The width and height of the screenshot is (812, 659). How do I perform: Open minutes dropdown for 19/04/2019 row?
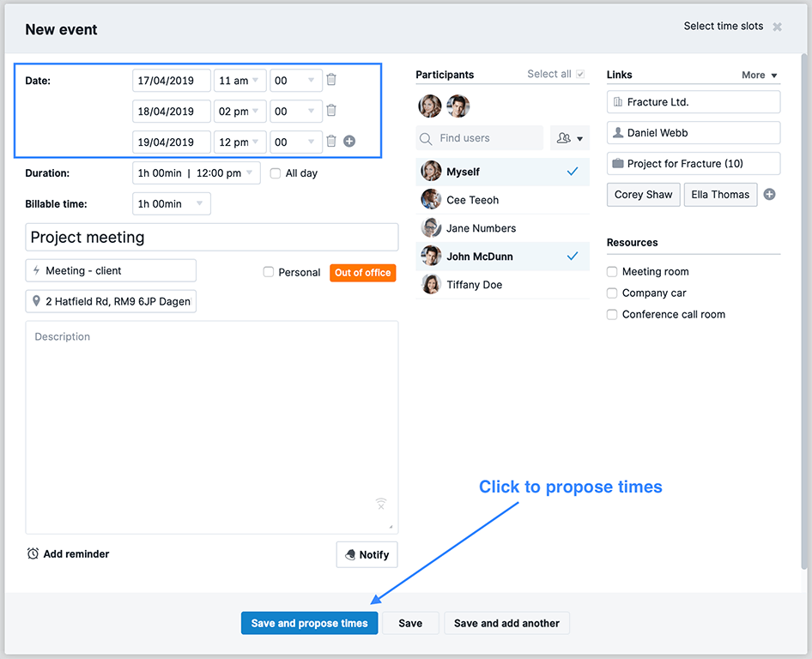point(296,142)
